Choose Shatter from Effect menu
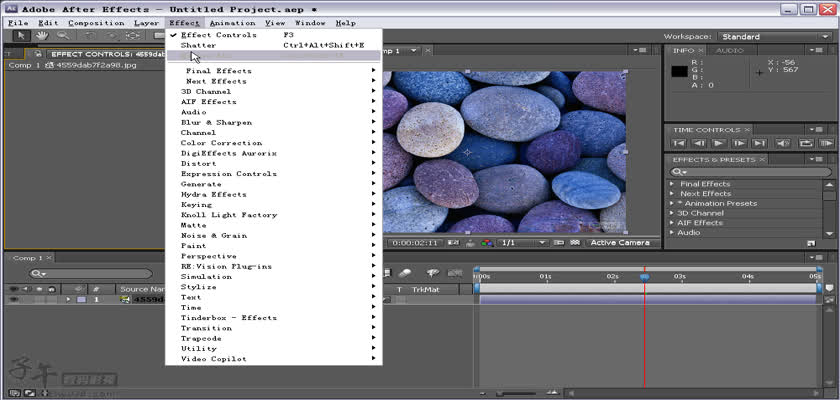840x400 pixels. [274, 46]
